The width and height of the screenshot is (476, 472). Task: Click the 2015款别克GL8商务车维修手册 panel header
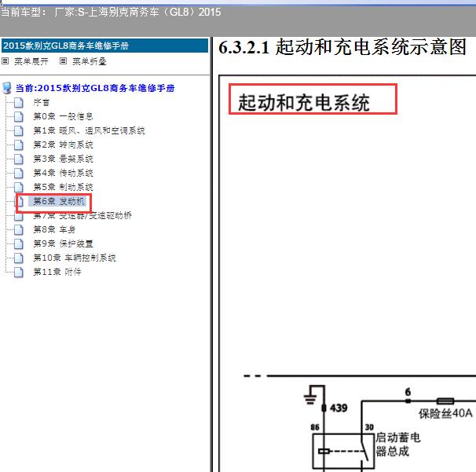coord(104,46)
